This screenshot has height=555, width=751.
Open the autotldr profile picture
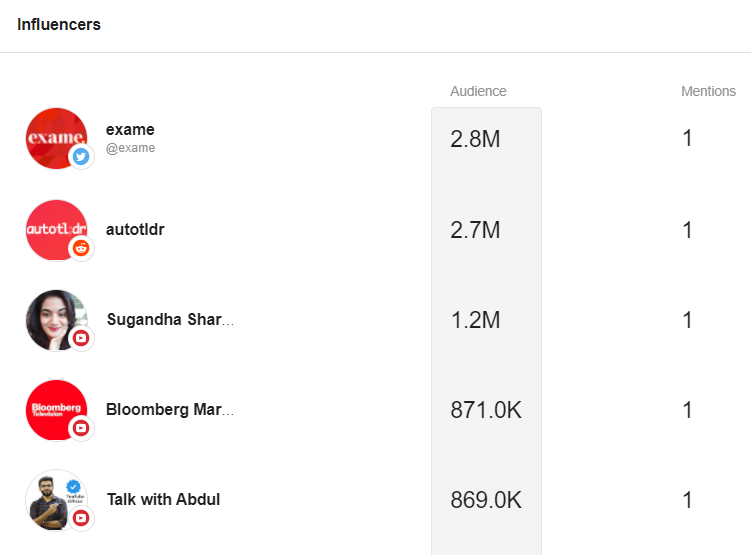(x=57, y=230)
